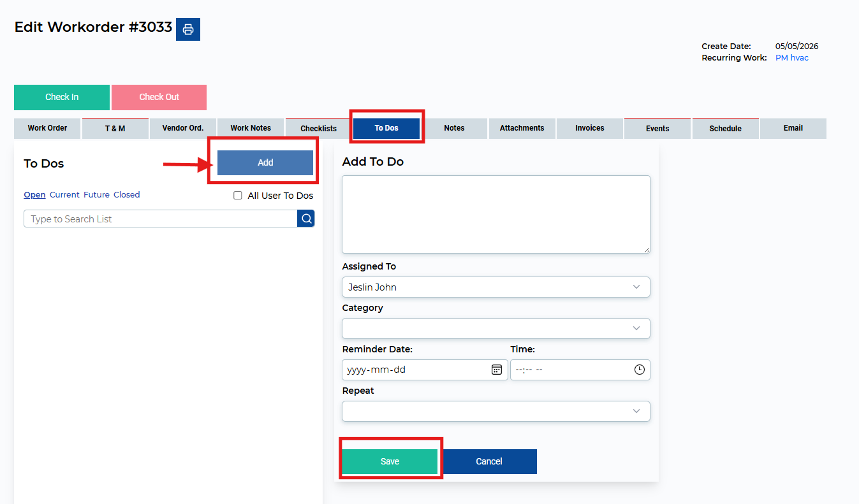Click the Add To Do button

tap(265, 162)
